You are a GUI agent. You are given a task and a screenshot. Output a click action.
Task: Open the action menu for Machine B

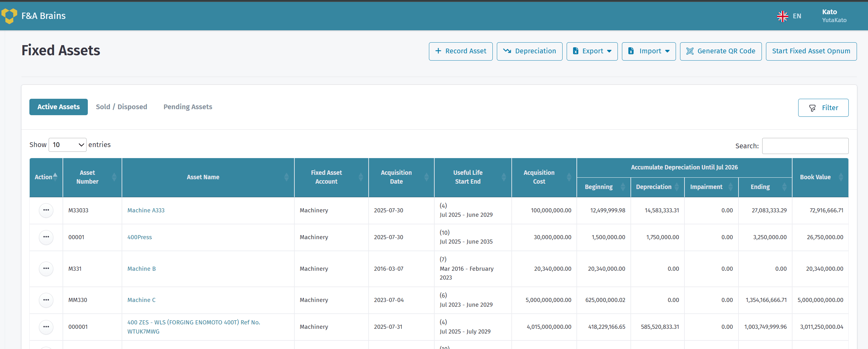pyautogui.click(x=46, y=269)
